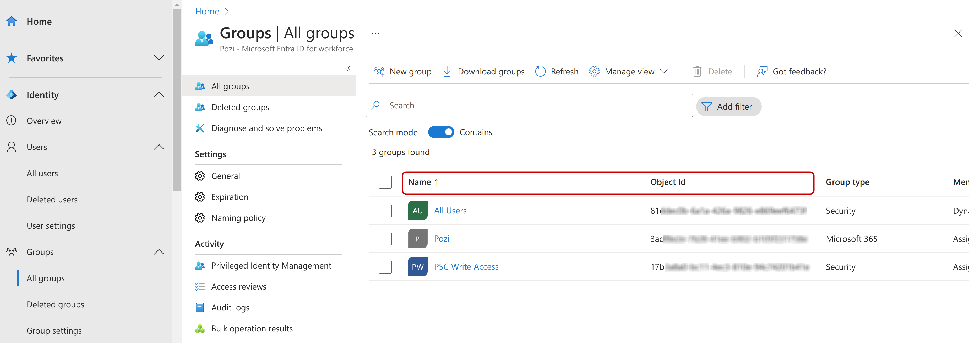Click the New group icon
Viewport: 980px width, 343px height.
point(379,72)
